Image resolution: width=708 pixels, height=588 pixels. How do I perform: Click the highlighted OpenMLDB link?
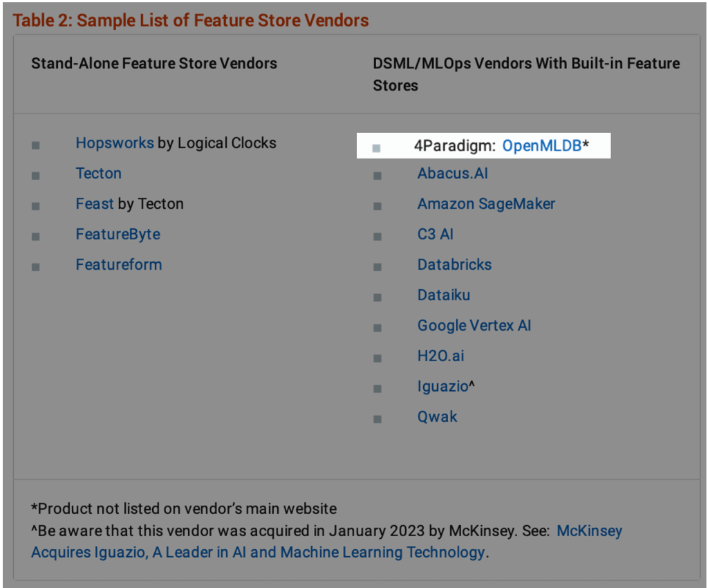[x=541, y=146]
